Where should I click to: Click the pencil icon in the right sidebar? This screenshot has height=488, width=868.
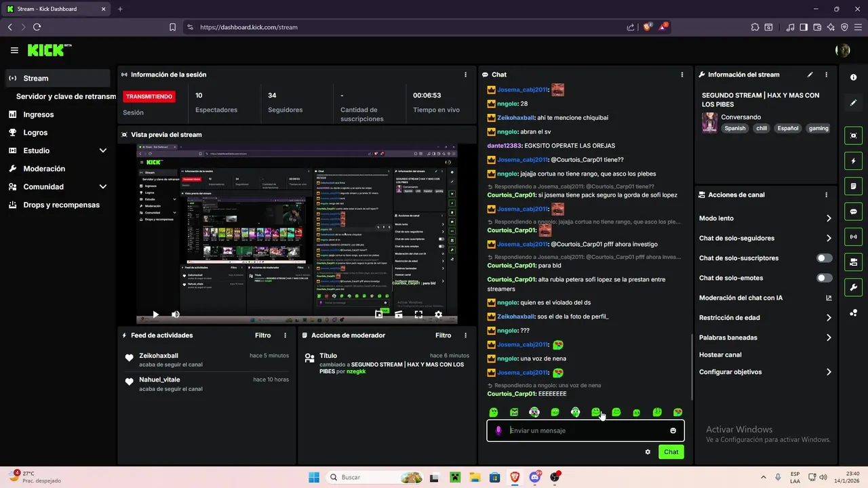tap(854, 103)
